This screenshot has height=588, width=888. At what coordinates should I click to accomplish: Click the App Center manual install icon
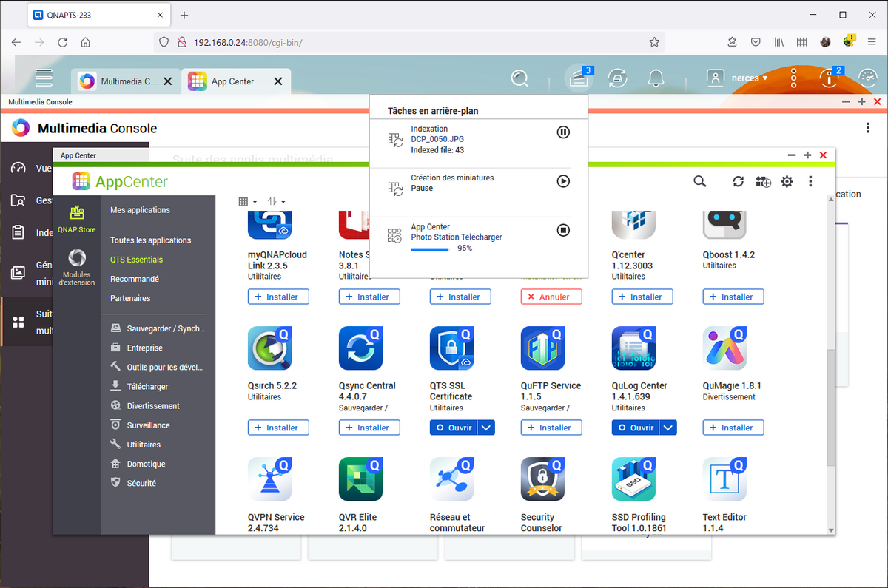click(763, 181)
